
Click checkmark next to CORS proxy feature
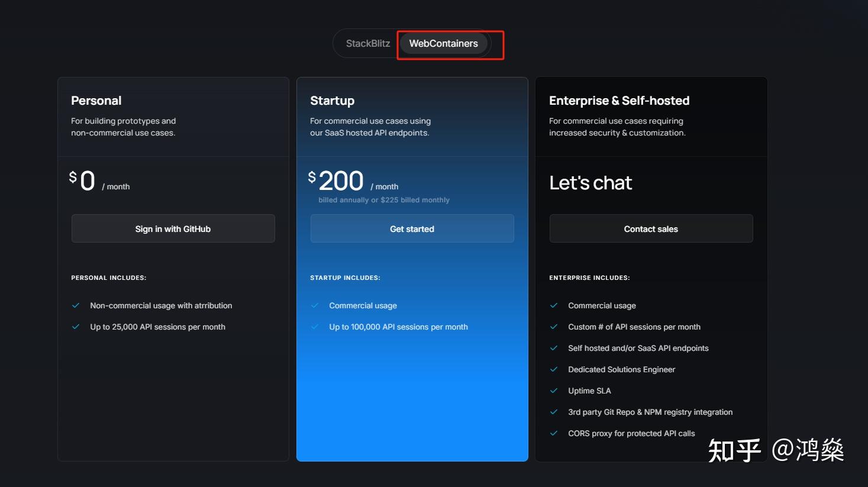(x=554, y=434)
